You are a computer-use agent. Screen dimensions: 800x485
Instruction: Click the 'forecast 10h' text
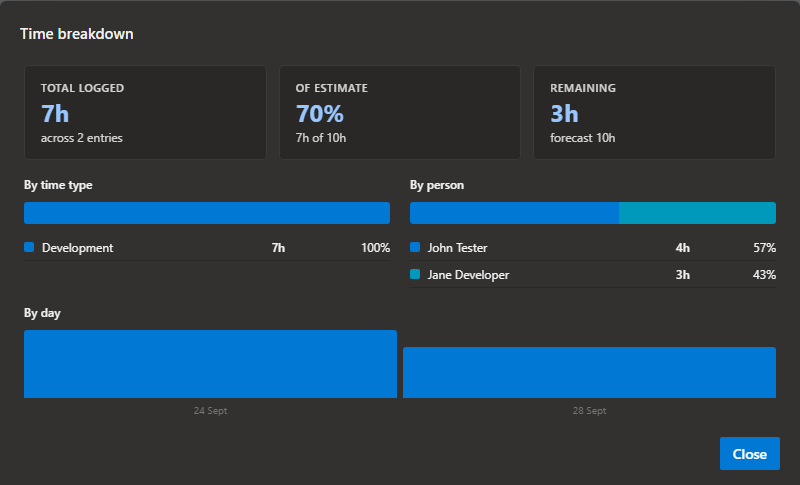(x=582, y=138)
